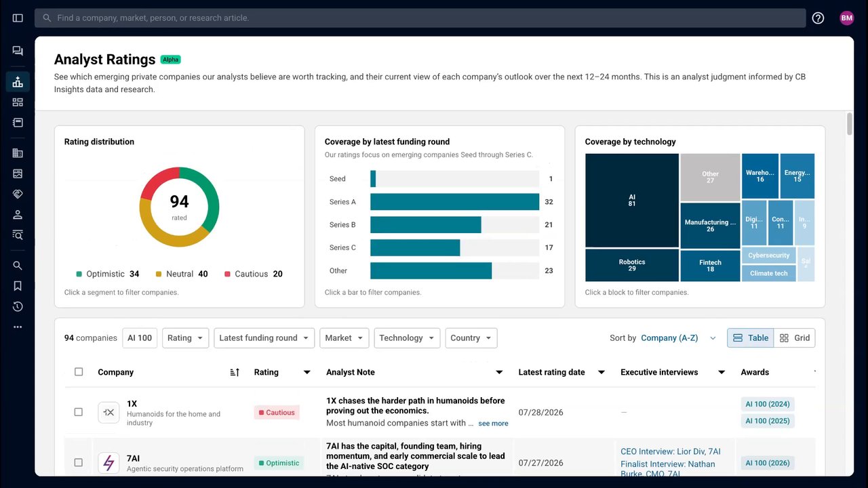This screenshot has height=488, width=868.
Task: Tick the checkbox for 1X row
Action: tap(79, 412)
